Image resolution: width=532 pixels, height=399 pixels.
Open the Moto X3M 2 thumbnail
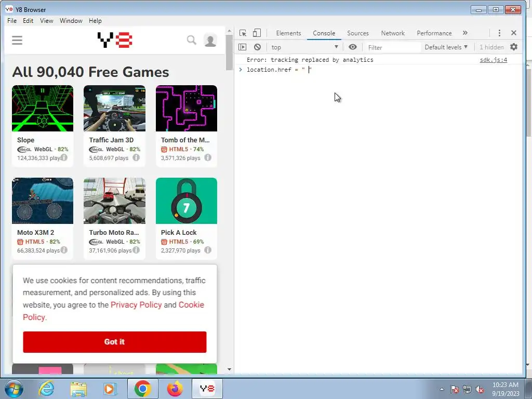[43, 201]
